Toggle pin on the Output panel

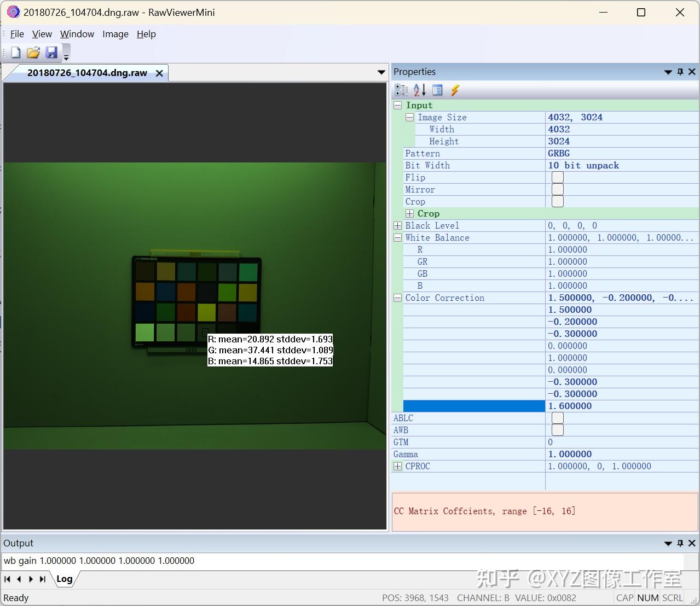pos(680,543)
